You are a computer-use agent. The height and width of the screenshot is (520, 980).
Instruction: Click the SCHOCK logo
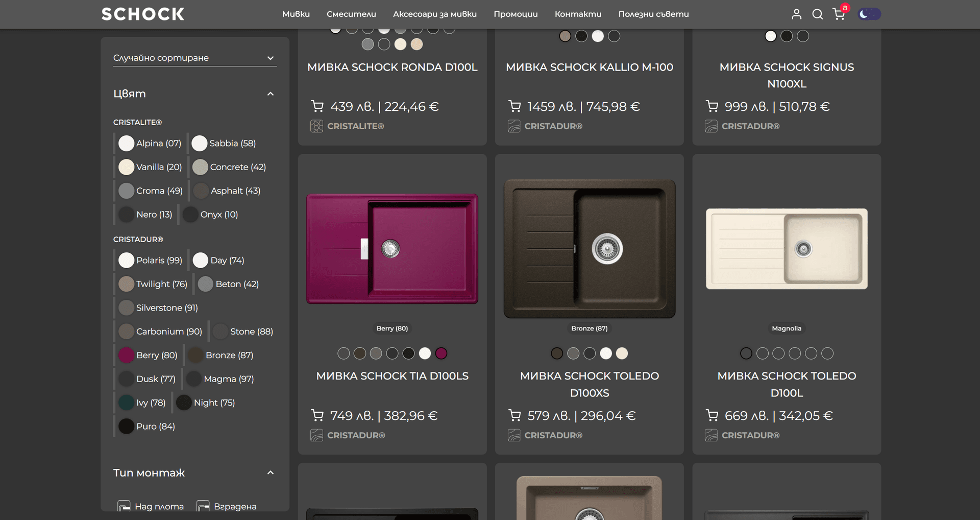pos(143,14)
